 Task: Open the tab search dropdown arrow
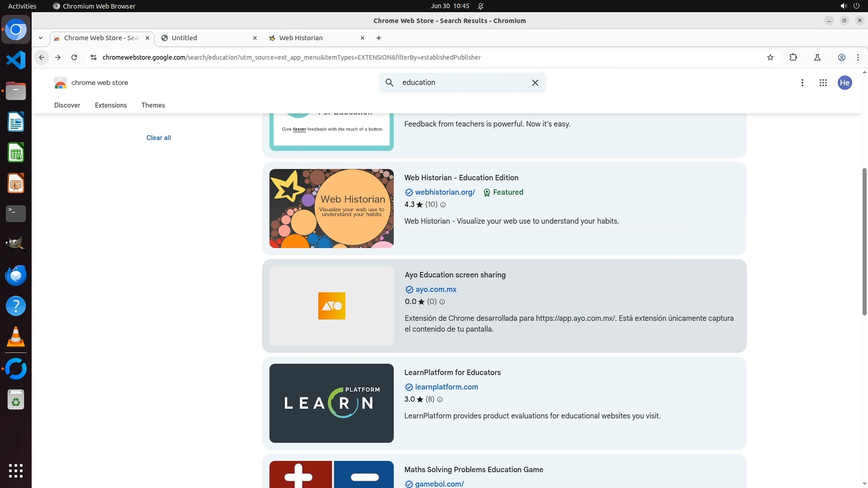[41, 38]
